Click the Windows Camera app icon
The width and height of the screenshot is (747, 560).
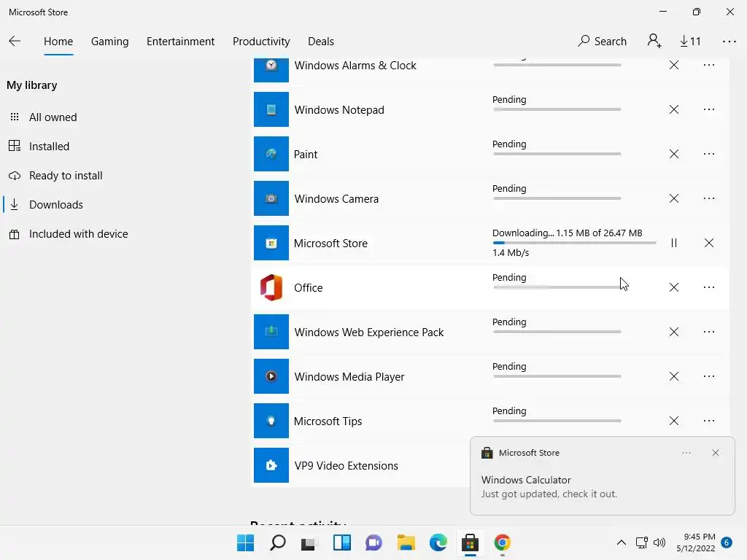tap(271, 198)
